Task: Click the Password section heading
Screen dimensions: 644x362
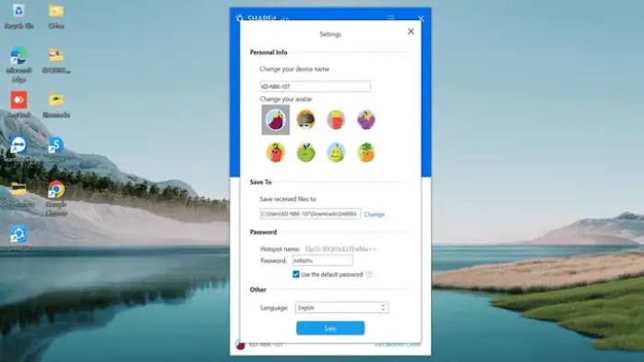Action: point(263,232)
